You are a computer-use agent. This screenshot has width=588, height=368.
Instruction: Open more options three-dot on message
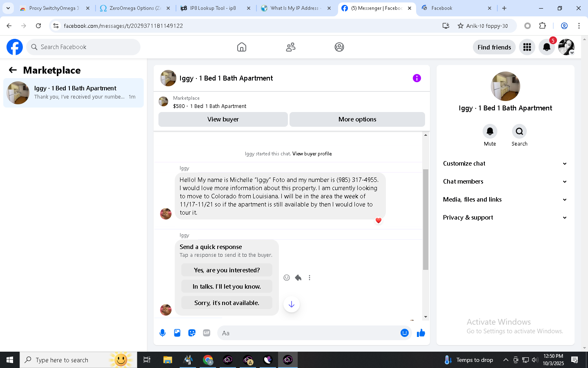(x=310, y=278)
